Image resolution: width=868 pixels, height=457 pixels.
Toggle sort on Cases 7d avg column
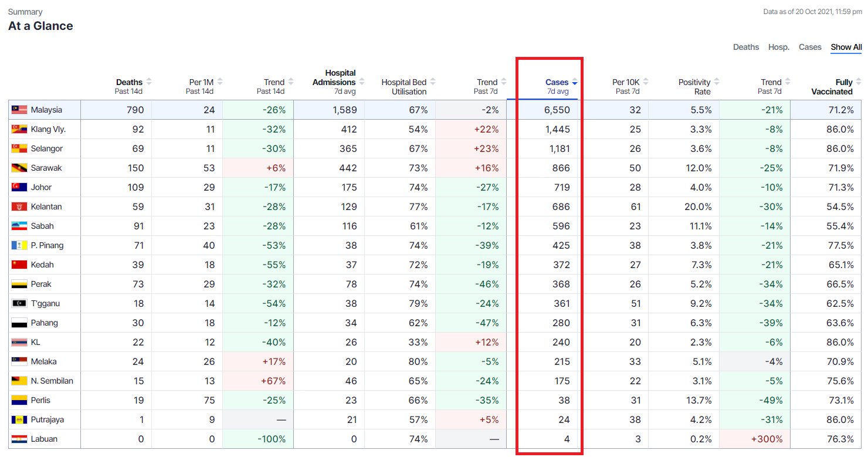(x=575, y=83)
